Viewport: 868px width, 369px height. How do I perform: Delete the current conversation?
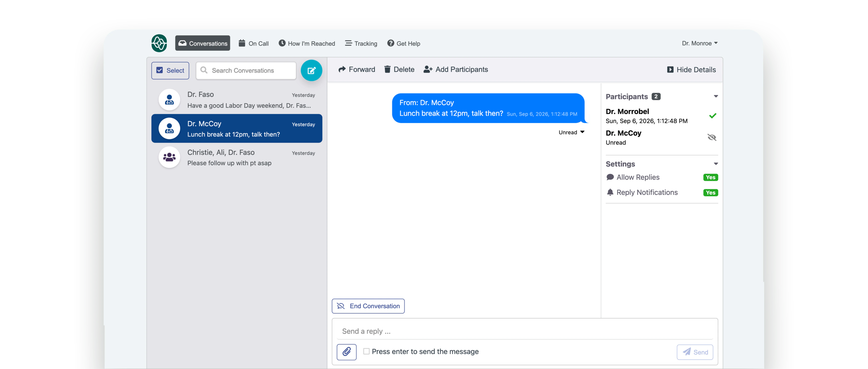[x=399, y=69]
